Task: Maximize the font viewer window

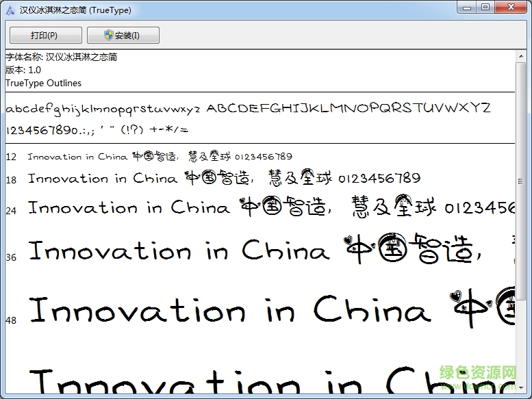Action: click(x=485, y=7)
